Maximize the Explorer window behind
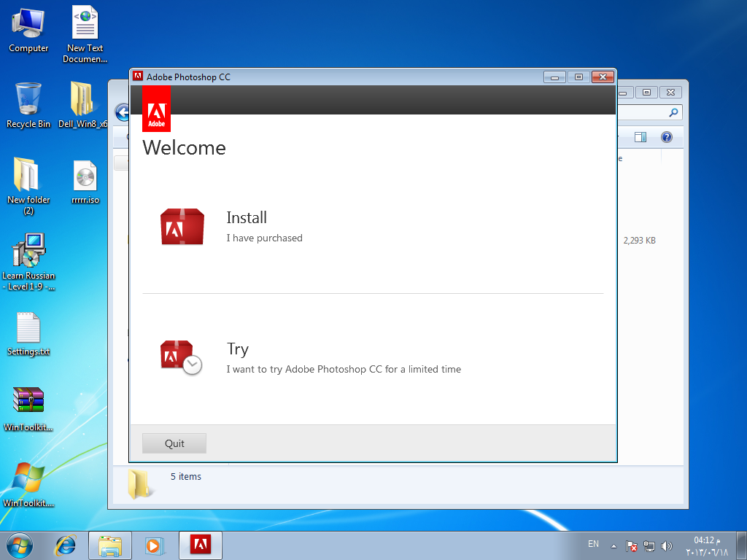 tap(646, 93)
